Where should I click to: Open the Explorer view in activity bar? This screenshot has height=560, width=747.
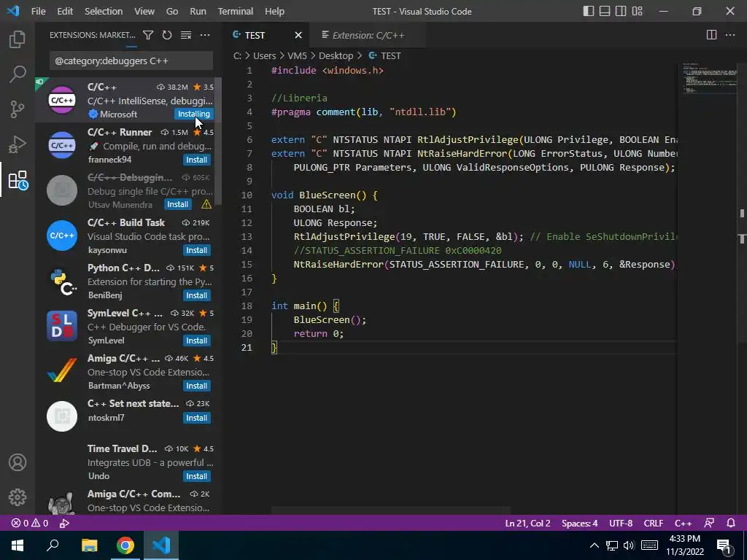click(x=18, y=39)
